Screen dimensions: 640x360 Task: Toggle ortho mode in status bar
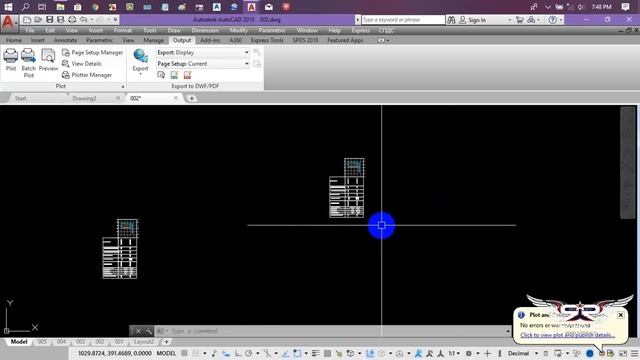pyautogui.click(x=238, y=353)
